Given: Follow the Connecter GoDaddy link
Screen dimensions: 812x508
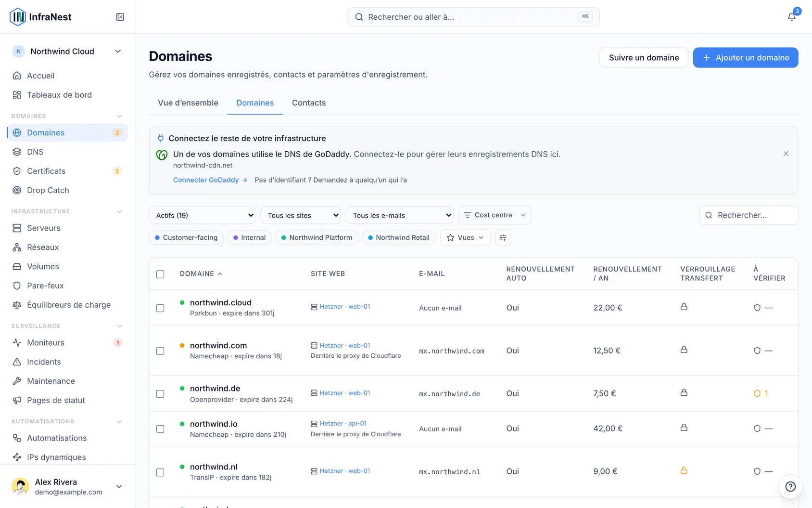Looking at the screenshot, I should point(210,180).
